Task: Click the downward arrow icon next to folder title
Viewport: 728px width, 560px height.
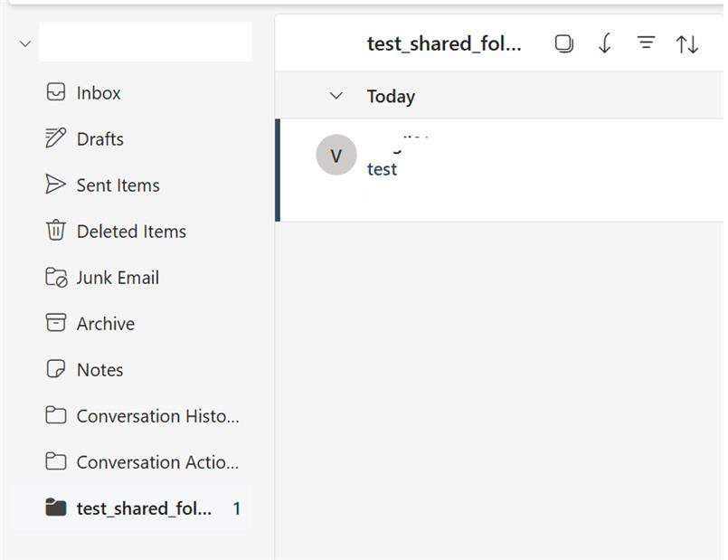Action: point(603,43)
